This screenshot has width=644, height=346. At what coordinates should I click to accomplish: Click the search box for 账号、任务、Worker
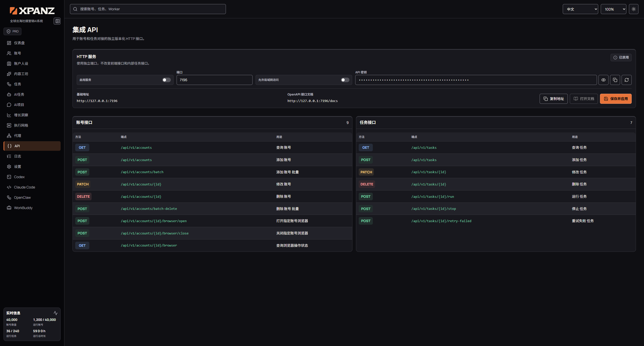click(x=148, y=9)
